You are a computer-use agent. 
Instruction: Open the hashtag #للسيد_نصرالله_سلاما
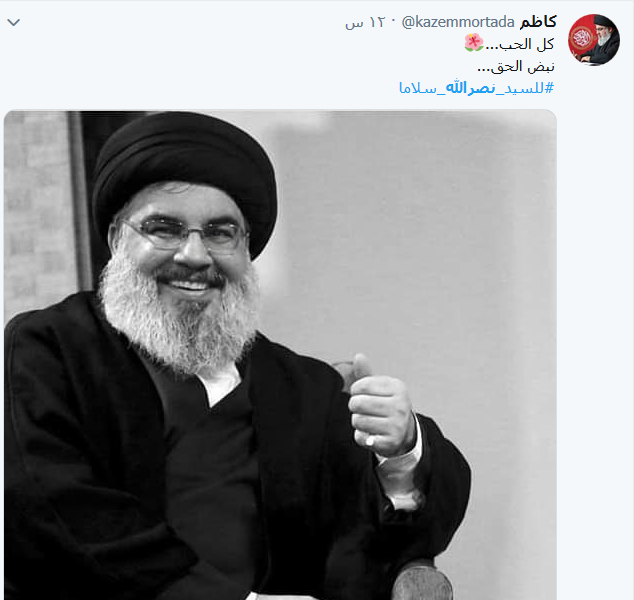click(x=476, y=88)
